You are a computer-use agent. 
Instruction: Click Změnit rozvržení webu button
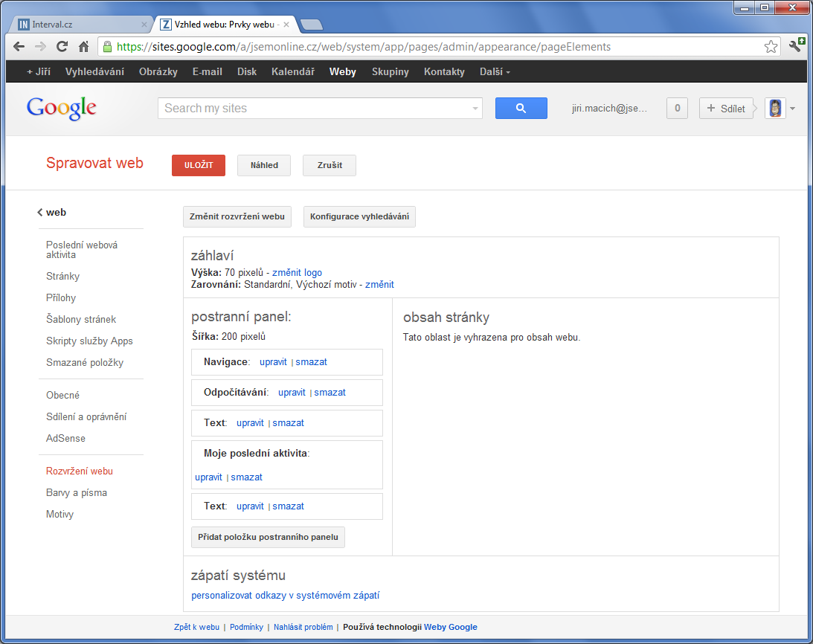[x=237, y=216]
